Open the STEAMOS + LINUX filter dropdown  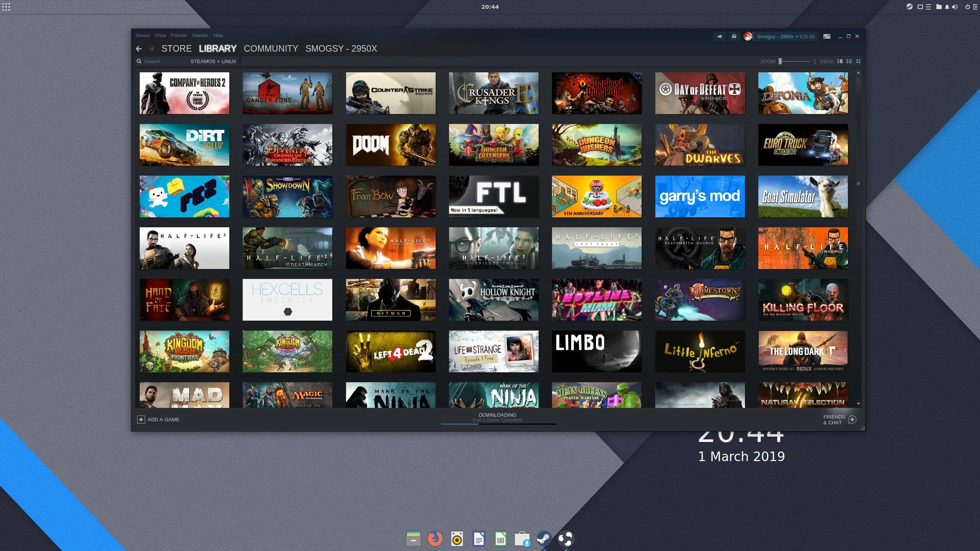click(x=213, y=61)
